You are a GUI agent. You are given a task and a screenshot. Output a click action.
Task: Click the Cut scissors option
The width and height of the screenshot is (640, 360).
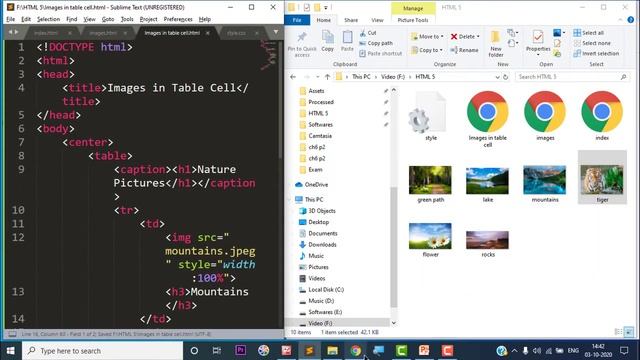click(368, 33)
